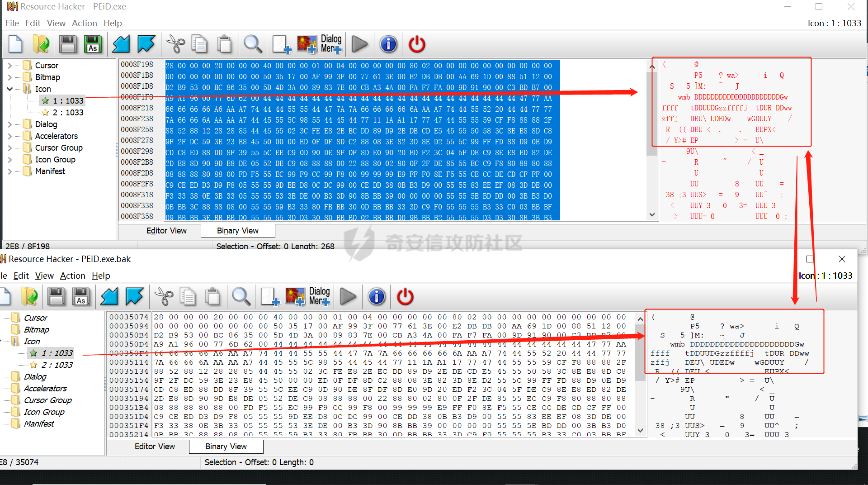Open View menu in PEiD.exe.bak window

(x=44, y=276)
